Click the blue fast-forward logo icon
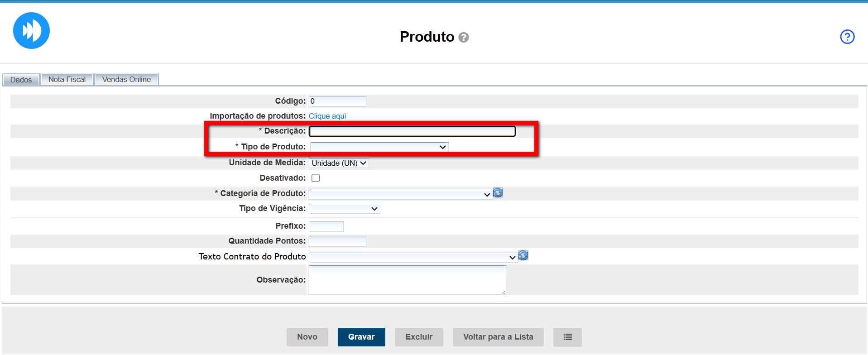868x355 pixels. click(x=31, y=31)
